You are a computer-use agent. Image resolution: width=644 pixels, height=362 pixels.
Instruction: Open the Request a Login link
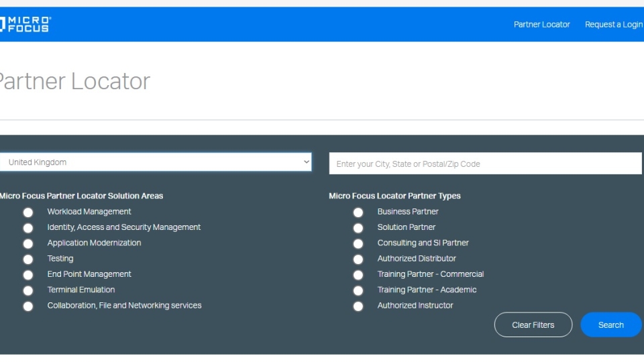[614, 25]
